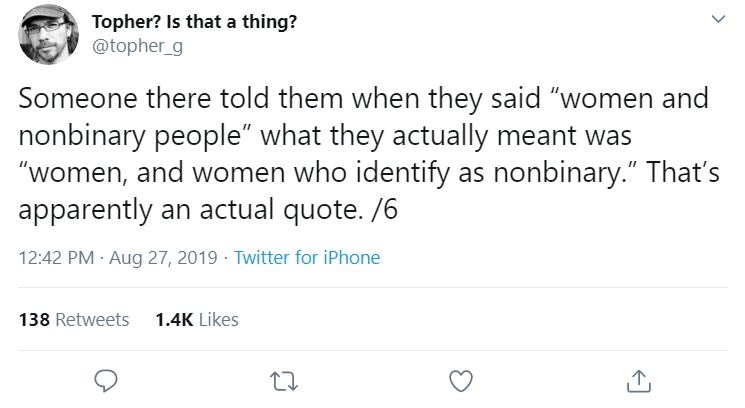Image resolution: width=745 pixels, height=408 pixels.
Task: Click the retweet arrows icon
Action: pyautogui.click(x=283, y=380)
